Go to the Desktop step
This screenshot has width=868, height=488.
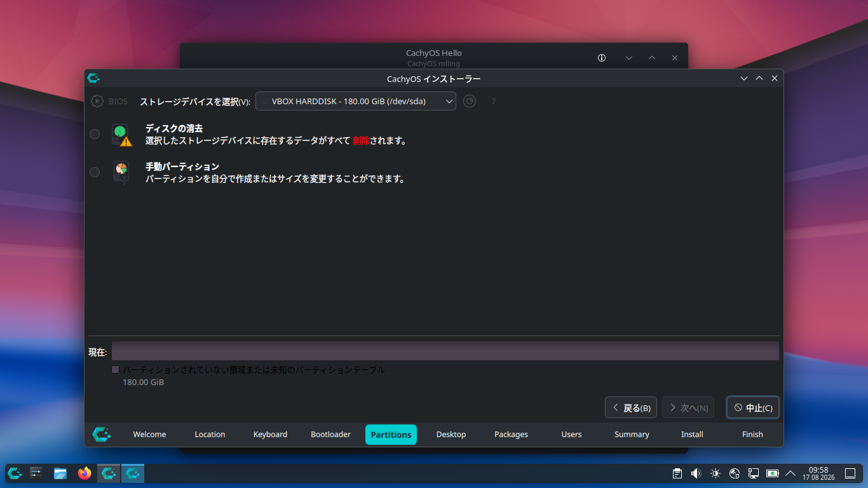(x=451, y=435)
